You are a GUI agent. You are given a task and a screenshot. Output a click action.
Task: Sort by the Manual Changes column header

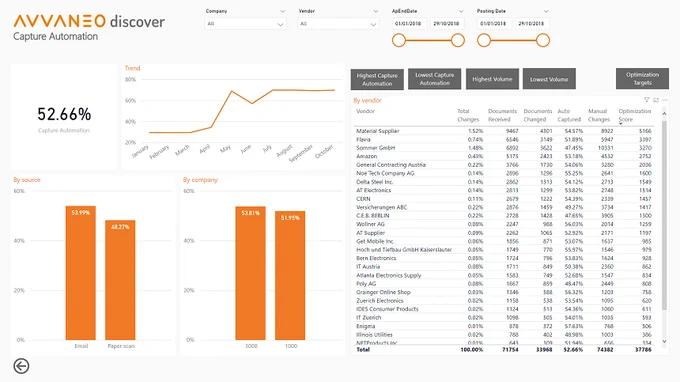599,115
